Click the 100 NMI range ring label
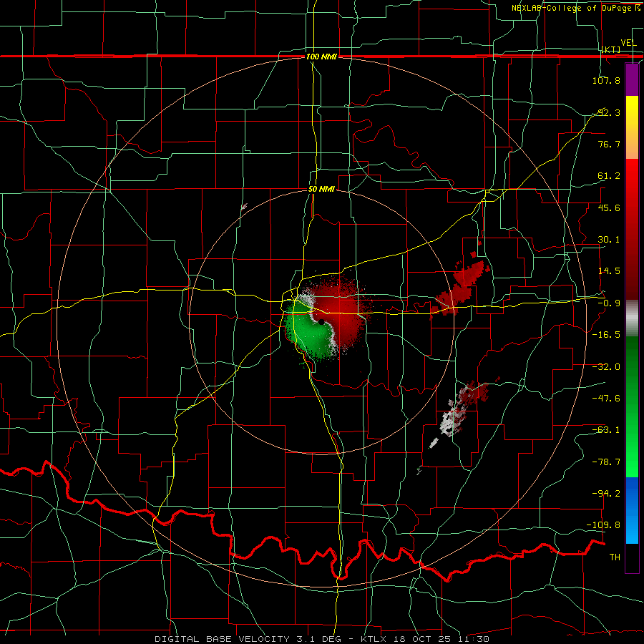Viewport: 644px width, 644px height. [x=321, y=57]
